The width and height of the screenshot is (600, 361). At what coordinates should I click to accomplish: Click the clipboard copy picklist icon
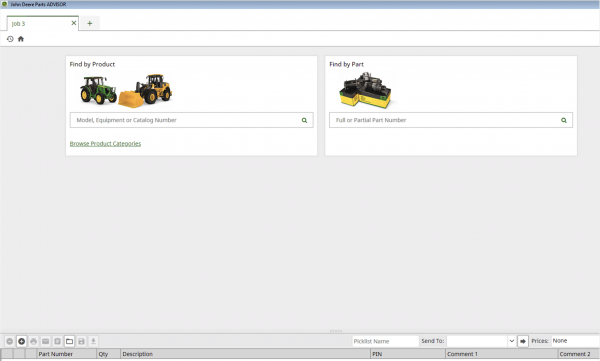point(57,341)
